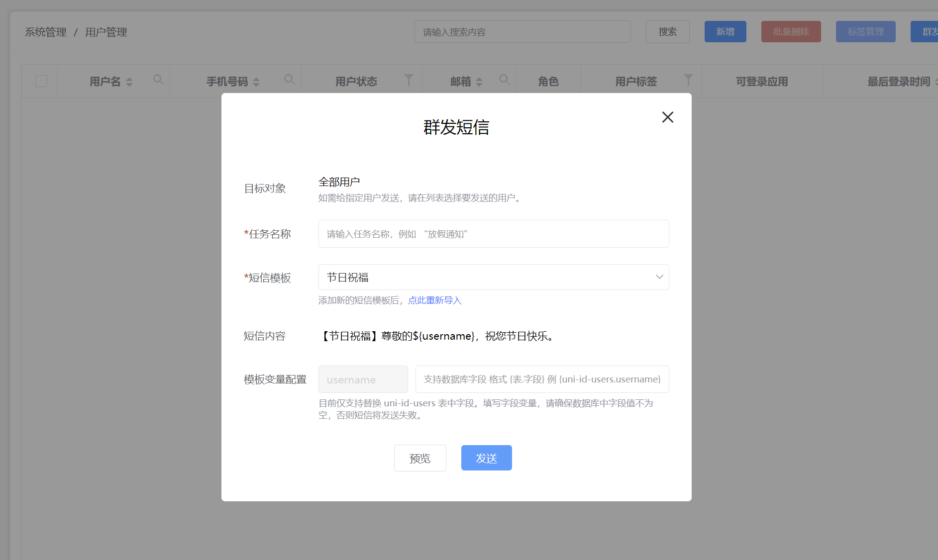Toggle the select-all checkbox in table header
The height and width of the screenshot is (560, 938).
(x=41, y=81)
